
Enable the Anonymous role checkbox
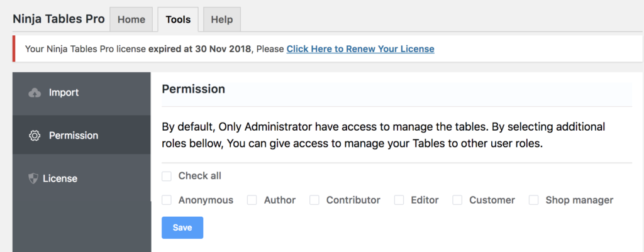pos(166,200)
